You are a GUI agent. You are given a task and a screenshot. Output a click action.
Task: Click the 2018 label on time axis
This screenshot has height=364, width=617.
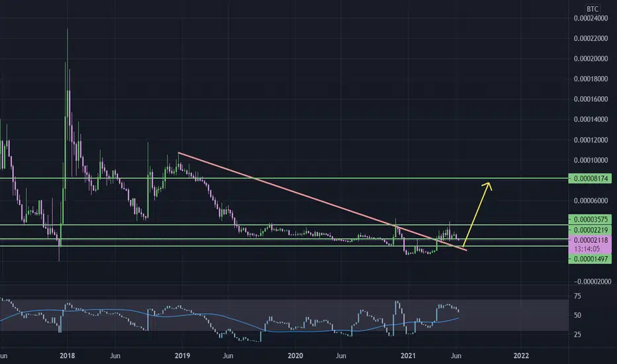tap(68, 356)
